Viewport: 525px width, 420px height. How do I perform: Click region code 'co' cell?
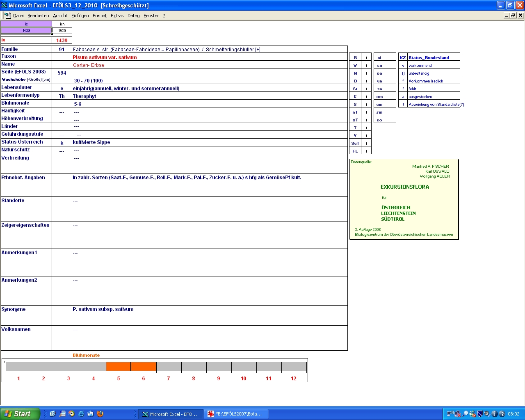[379, 120]
